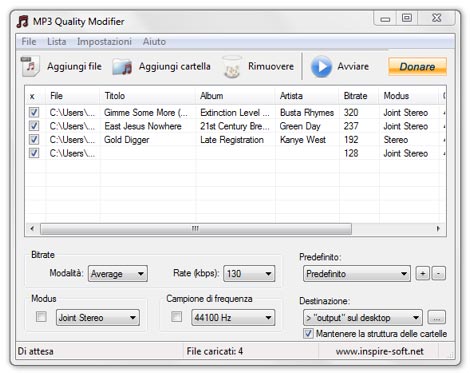Open the Aiuto menu
Viewport: 470px width, 373px height.
coord(154,42)
